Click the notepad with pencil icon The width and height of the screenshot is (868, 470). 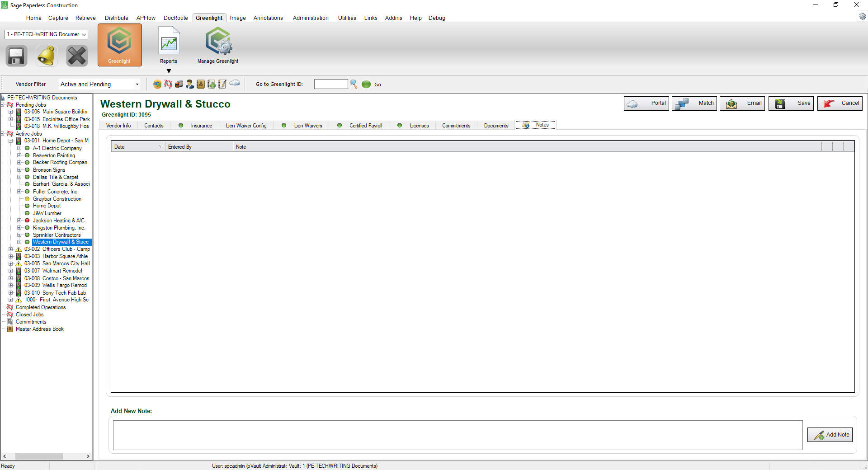(x=222, y=84)
